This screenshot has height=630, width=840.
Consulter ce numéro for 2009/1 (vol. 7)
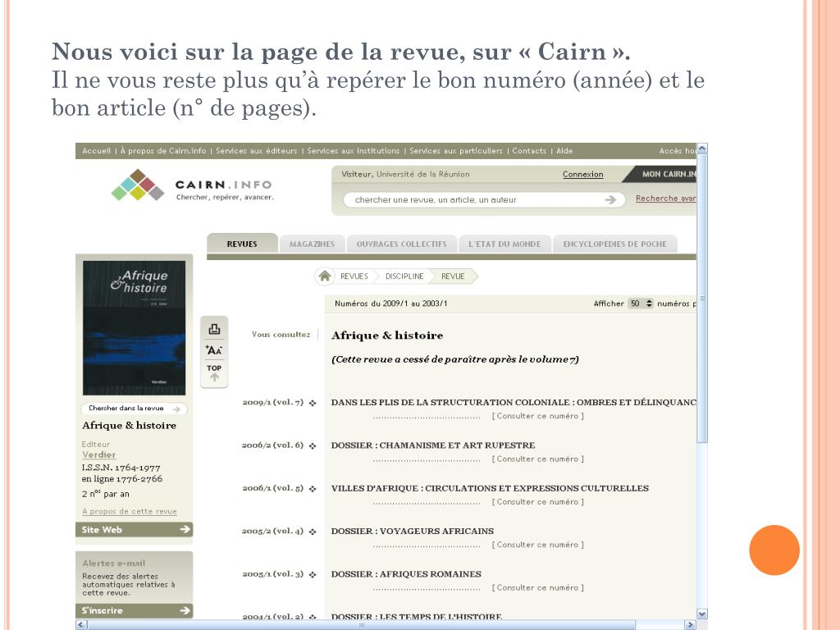538,416
